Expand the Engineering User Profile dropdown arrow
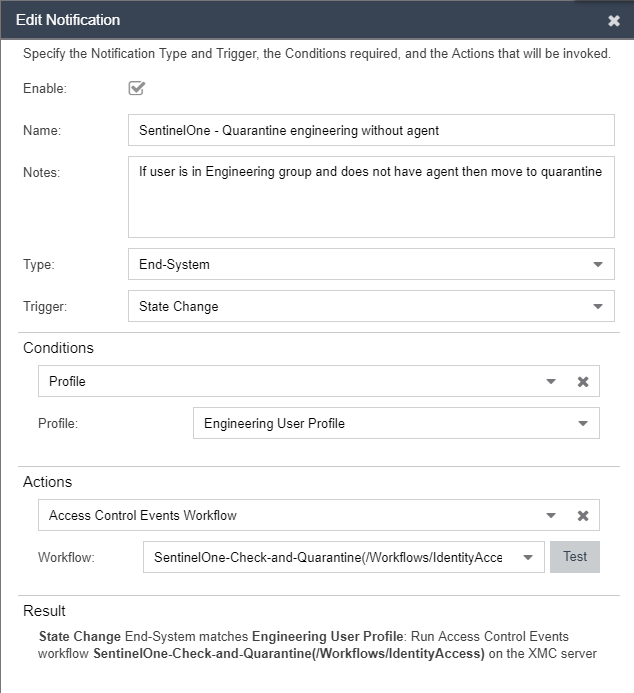The height and width of the screenshot is (693, 634). click(583, 423)
